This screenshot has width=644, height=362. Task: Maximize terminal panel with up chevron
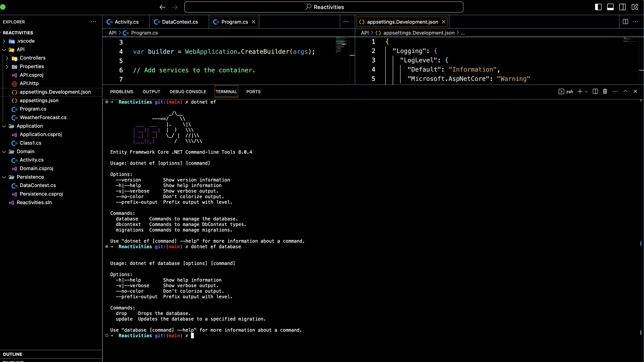click(625, 92)
